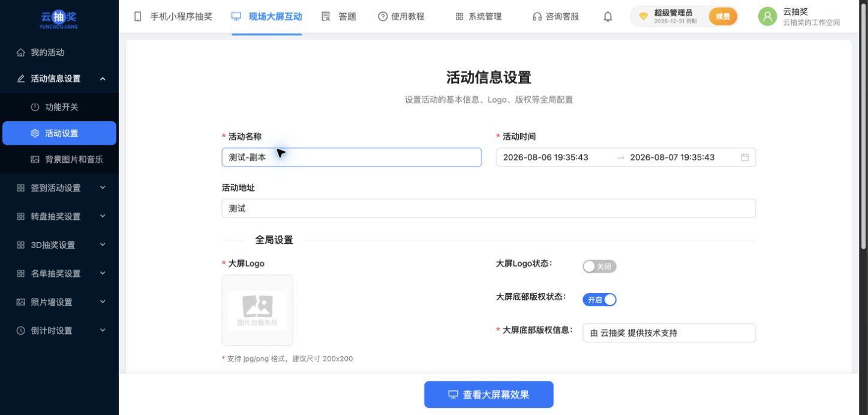Screen dimensions: 868x415
Task: Click the 大屏Logo upload thumbnail
Action: [257, 310]
